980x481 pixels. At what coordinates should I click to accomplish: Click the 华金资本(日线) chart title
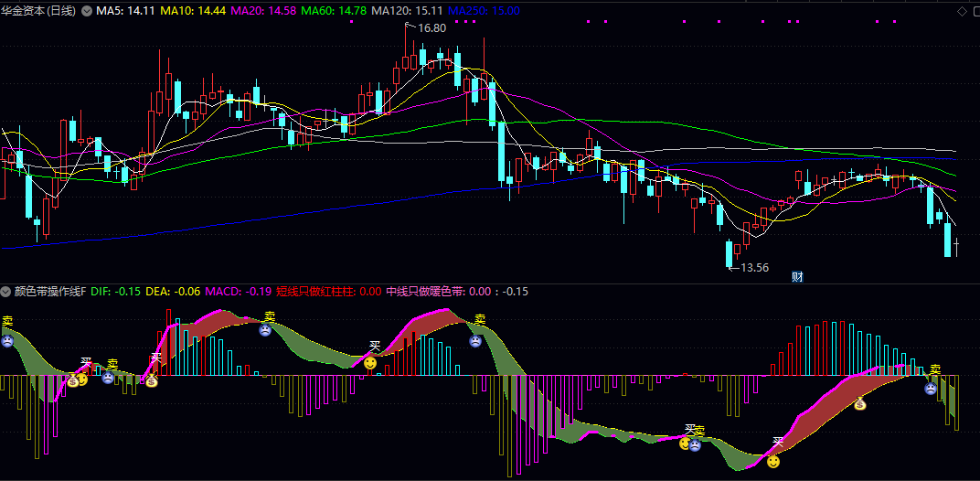tap(40, 11)
